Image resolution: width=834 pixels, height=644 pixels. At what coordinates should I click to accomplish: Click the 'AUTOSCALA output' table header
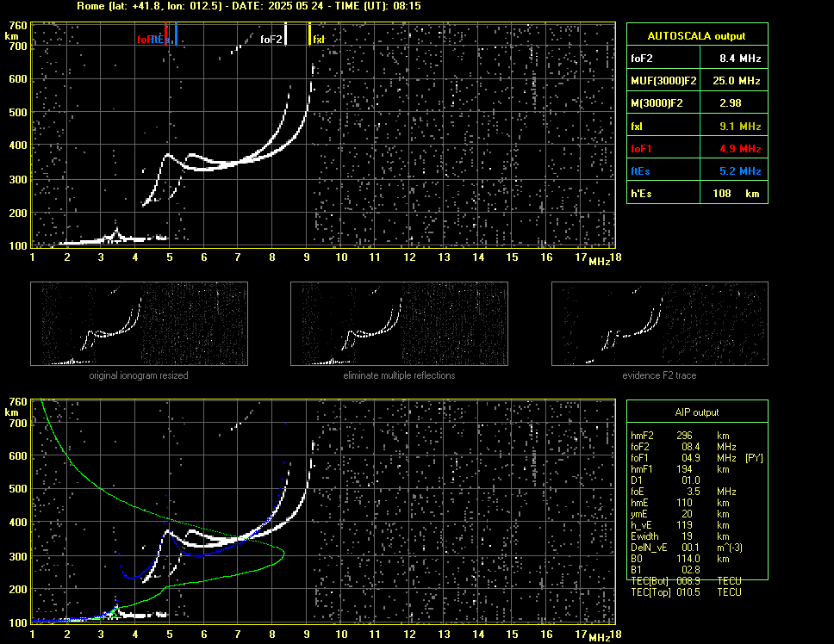697,36
